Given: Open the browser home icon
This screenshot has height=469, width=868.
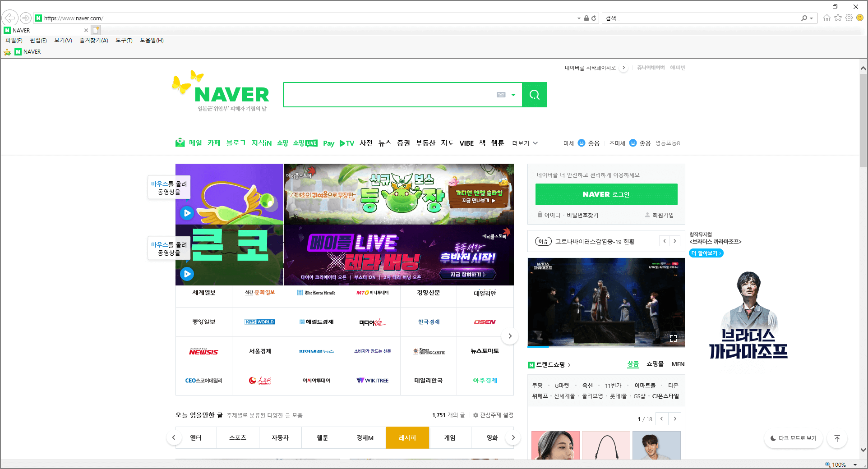Looking at the screenshot, I should 826,18.
